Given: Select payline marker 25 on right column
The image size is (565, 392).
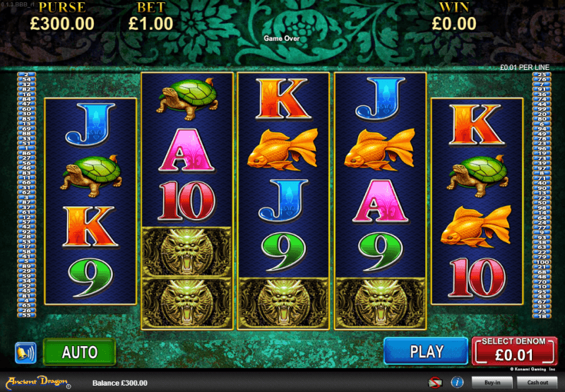Looking at the screenshot, I should point(542,75).
